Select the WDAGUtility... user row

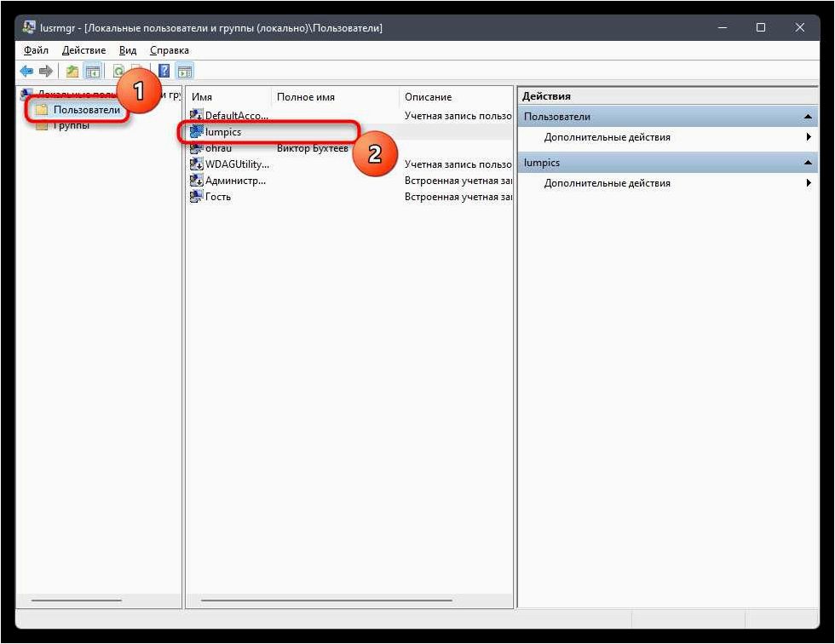(x=350, y=164)
